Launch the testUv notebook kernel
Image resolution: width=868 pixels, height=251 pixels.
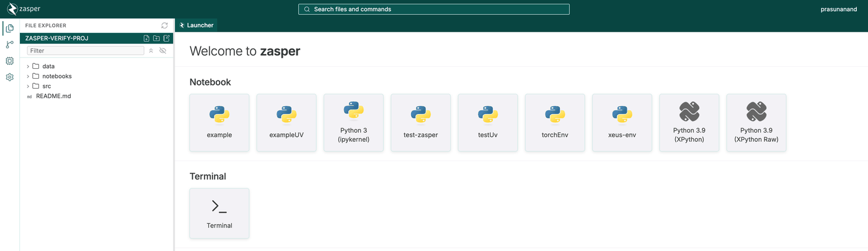488,123
